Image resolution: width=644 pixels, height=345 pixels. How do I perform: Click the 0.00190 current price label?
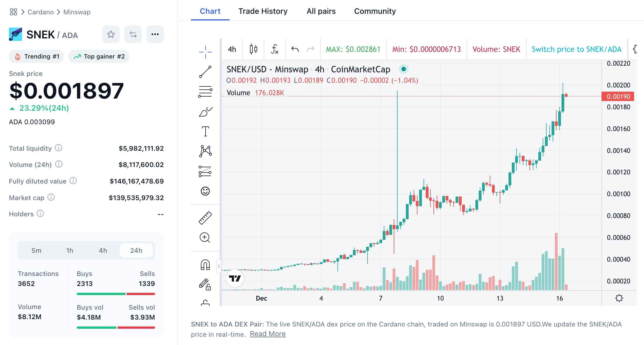(x=618, y=96)
